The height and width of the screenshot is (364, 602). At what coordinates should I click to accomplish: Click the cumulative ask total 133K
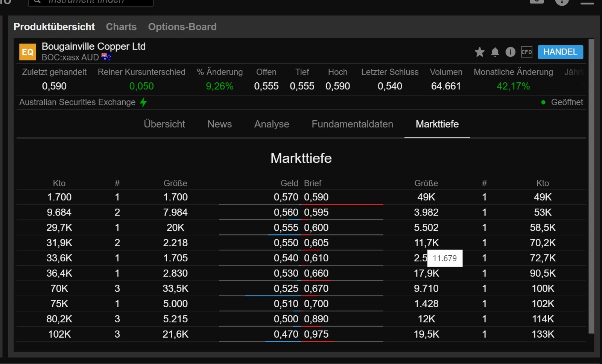543,334
